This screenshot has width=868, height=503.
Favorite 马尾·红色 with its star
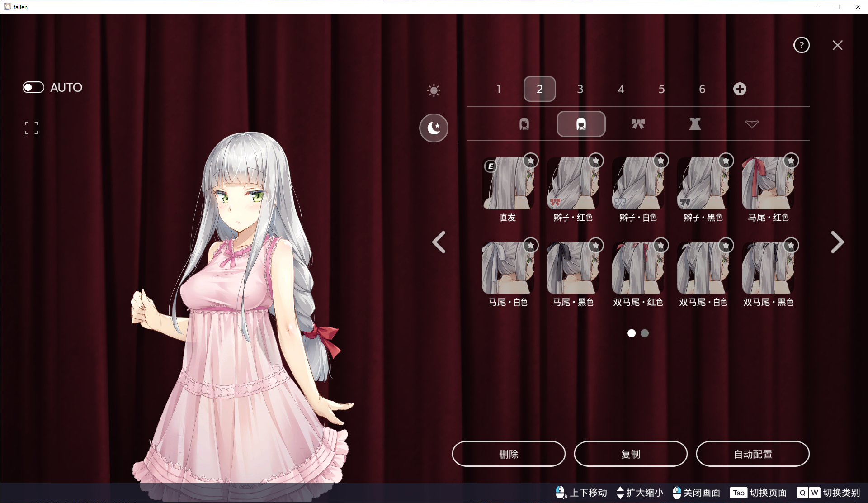(791, 161)
